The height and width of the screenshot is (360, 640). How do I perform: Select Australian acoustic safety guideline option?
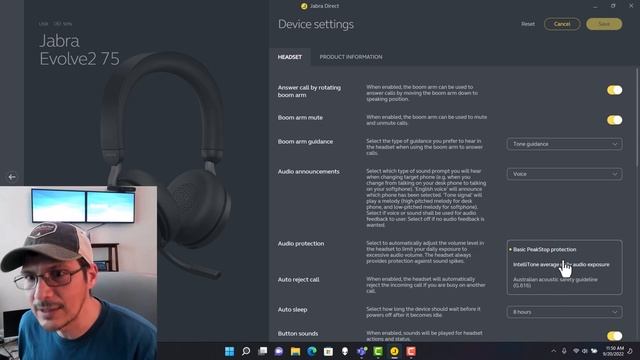click(x=564, y=282)
